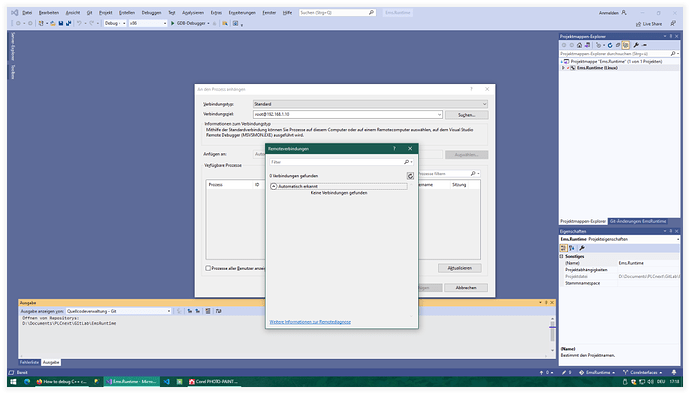
Task: Click the open file folder icon in toolbar
Action: coord(53,23)
